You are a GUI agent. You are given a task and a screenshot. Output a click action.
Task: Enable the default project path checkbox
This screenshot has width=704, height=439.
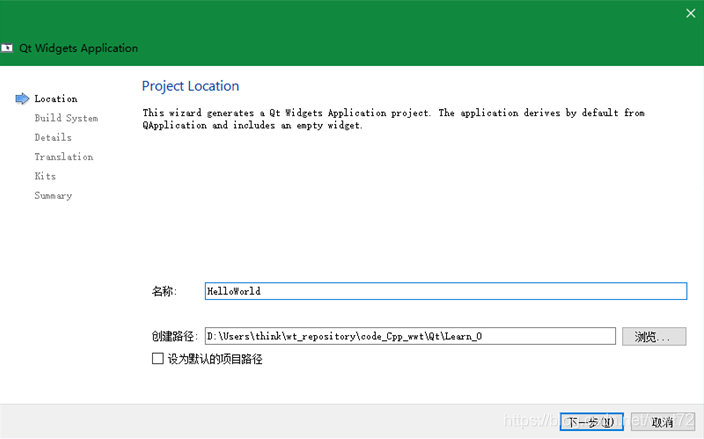(158, 358)
